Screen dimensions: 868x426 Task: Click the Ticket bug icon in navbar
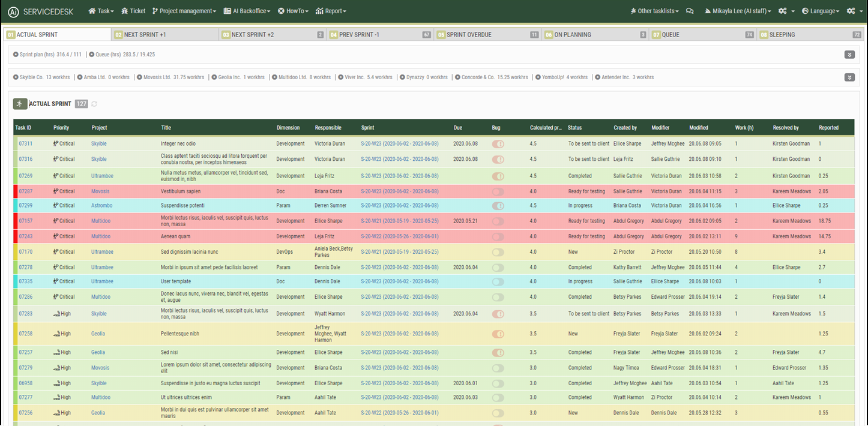[124, 11]
